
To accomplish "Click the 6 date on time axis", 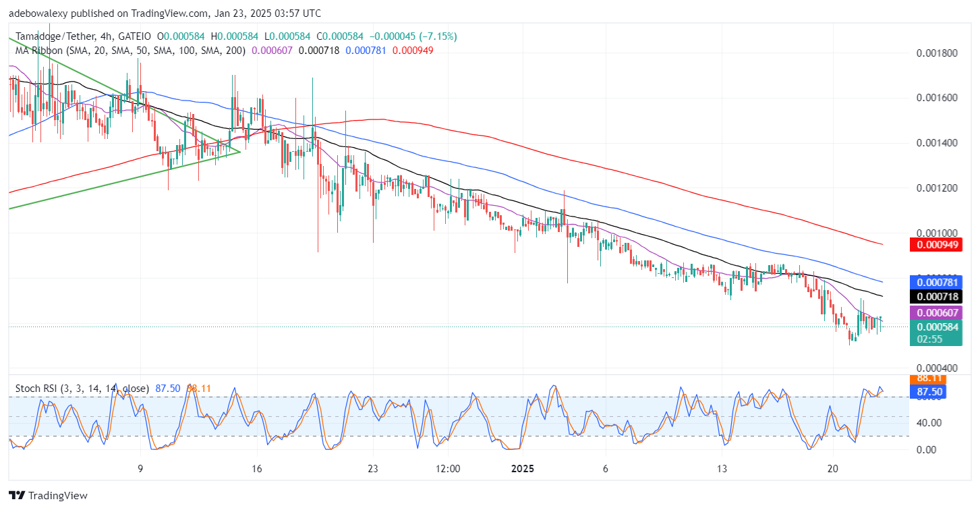I will pyautogui.click(x=605, y=469).
